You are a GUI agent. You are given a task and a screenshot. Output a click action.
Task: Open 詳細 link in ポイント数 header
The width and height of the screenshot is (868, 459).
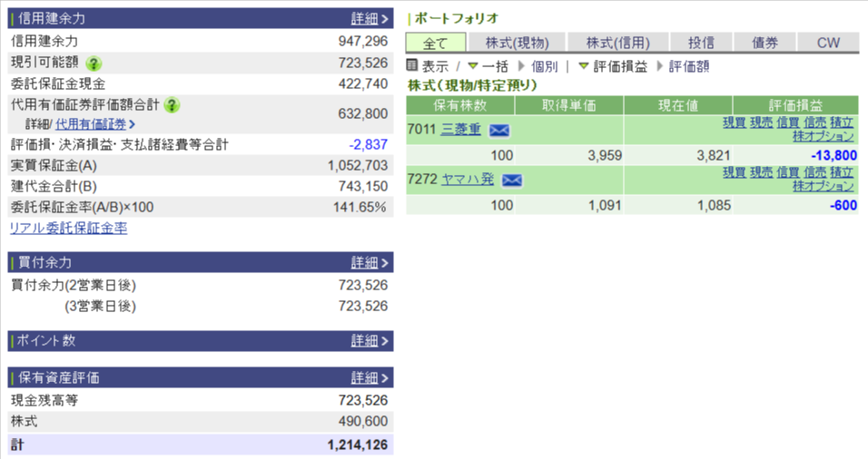coord(370,341)
